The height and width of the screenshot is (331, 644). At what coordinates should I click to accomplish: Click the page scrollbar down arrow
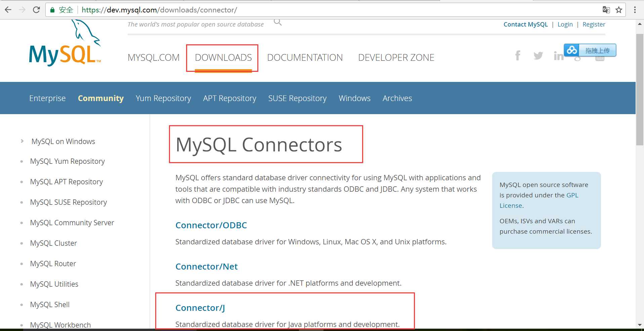pos(640,325)
